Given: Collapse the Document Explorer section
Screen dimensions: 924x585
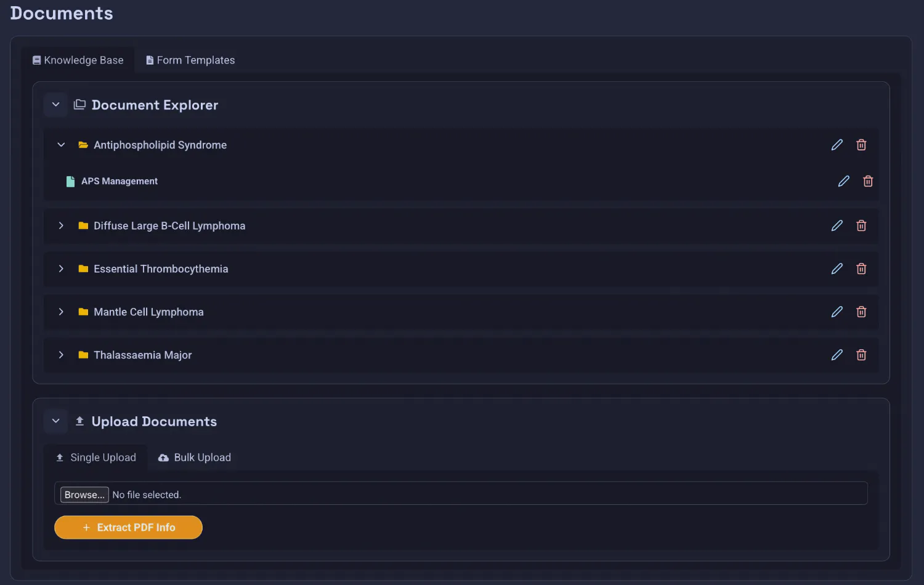Looking at the screenshot, I should [55, 105].
